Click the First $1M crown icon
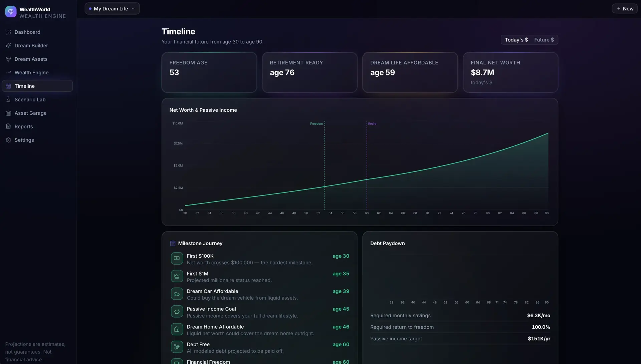 click(177, 276)
